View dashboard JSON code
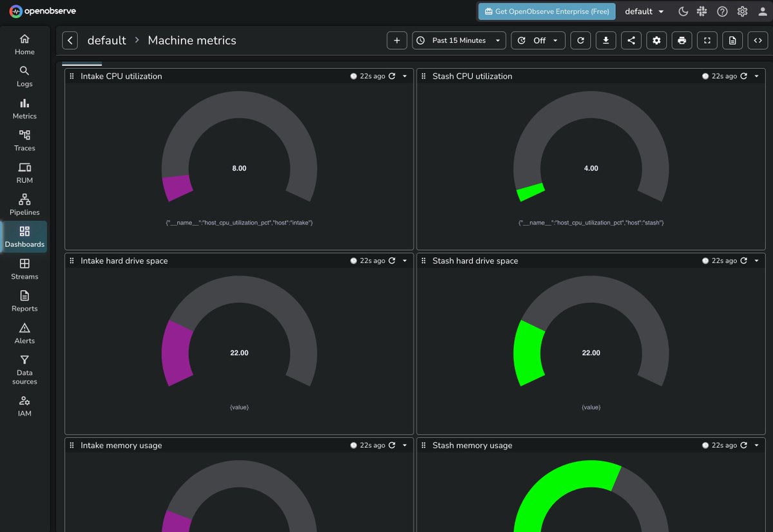Screen dimensions: 773x532 [758, 41]
